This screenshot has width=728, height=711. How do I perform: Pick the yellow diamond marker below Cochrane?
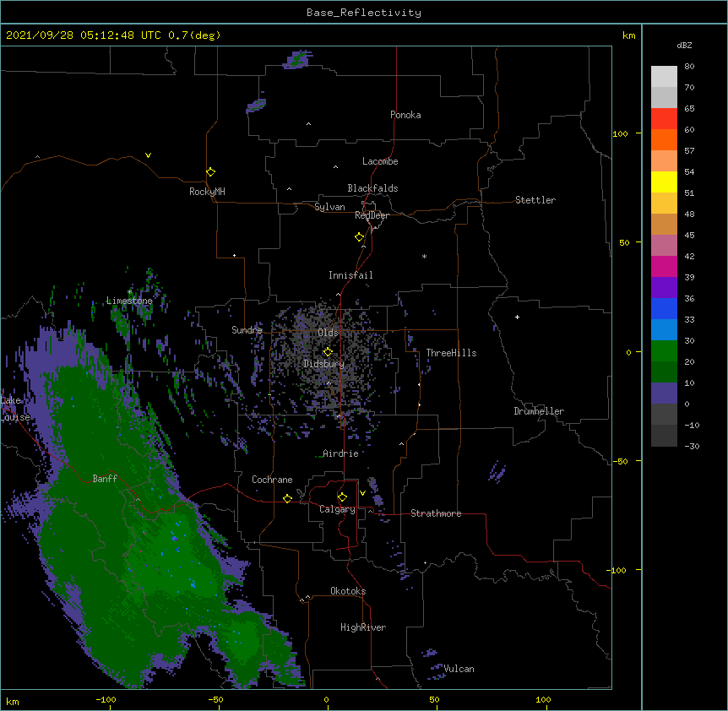tap(287, 498)
